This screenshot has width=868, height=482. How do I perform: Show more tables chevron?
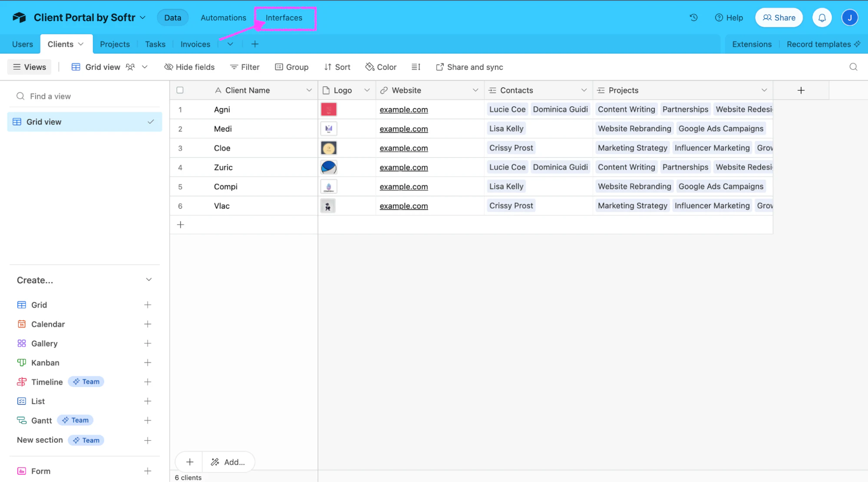point(230,44)
